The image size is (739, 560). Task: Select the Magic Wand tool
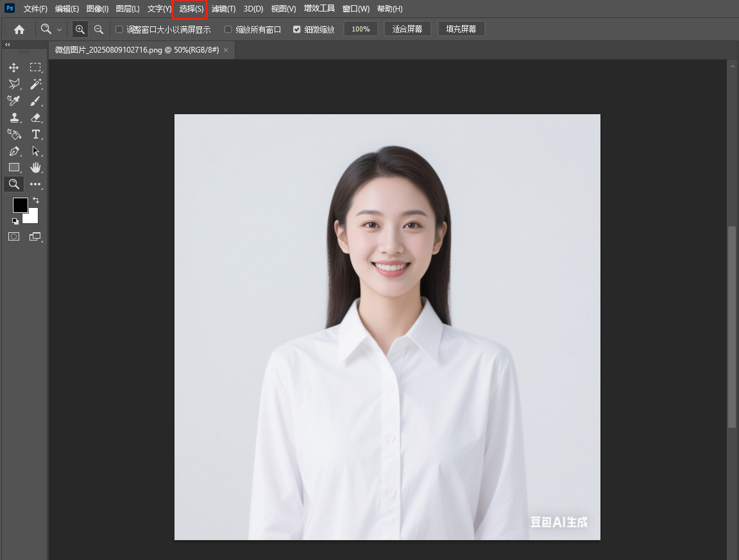[35, 84]
